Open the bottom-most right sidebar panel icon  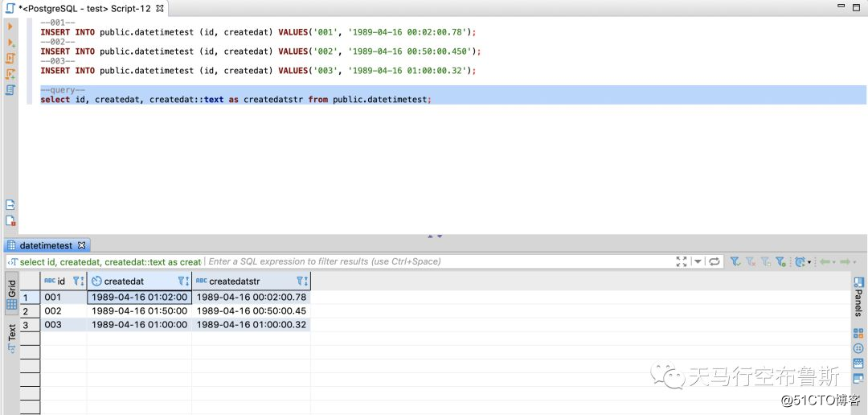point(858,379)
